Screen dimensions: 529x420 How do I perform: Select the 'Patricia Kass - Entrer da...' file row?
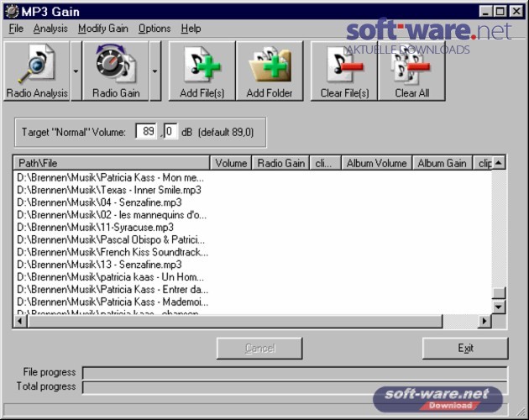point(113,290)
